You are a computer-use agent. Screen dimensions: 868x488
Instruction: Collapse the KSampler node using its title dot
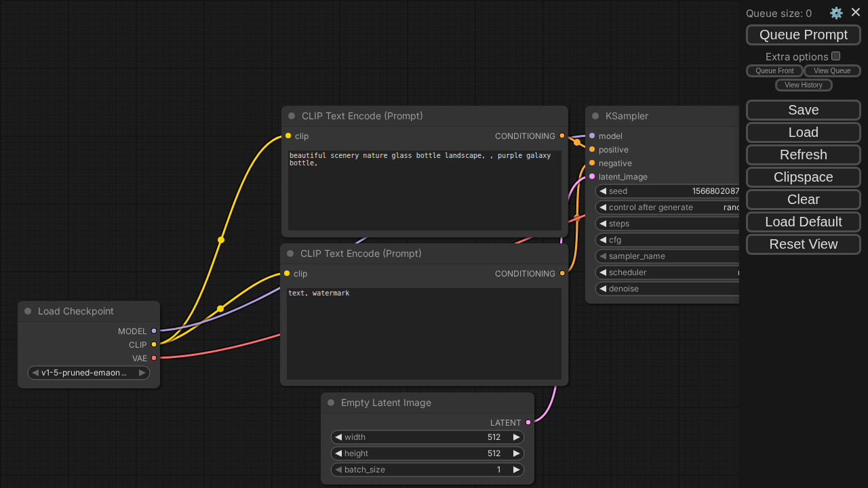[595, 116]
